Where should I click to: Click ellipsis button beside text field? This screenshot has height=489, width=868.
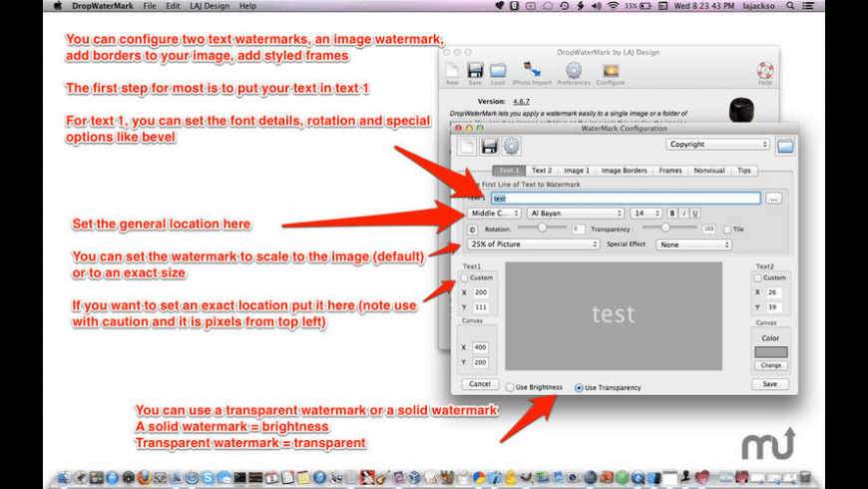(774, 199)
